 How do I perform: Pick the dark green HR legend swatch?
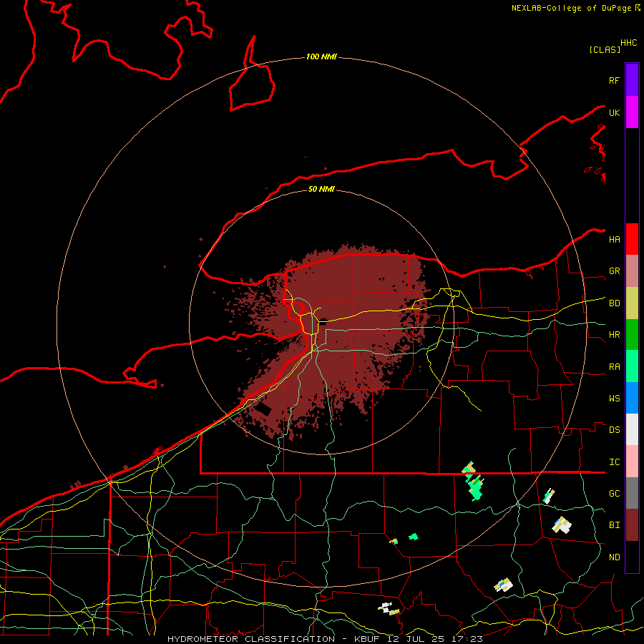pyautogui.click(x=632, y=335)
